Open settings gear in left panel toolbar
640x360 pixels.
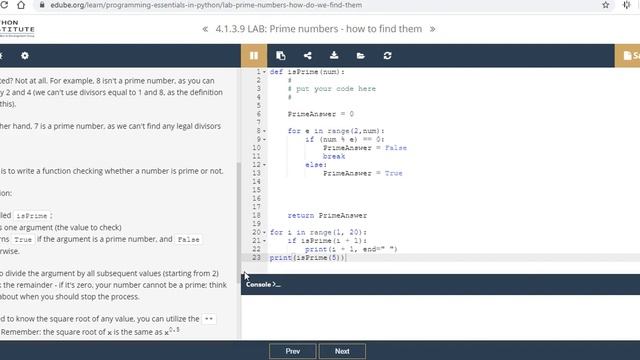[25, 56]
